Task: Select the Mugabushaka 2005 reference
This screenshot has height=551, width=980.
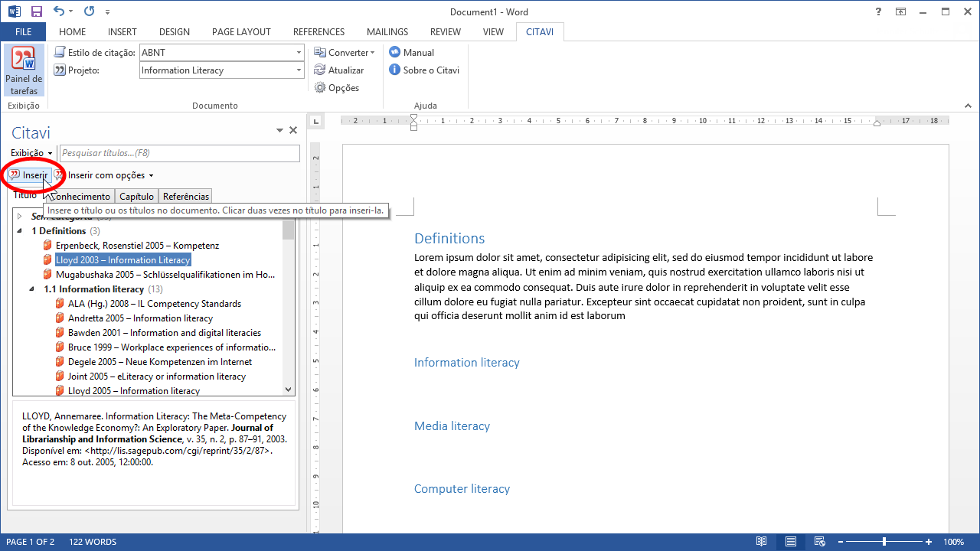Action: tap(165, 275)
